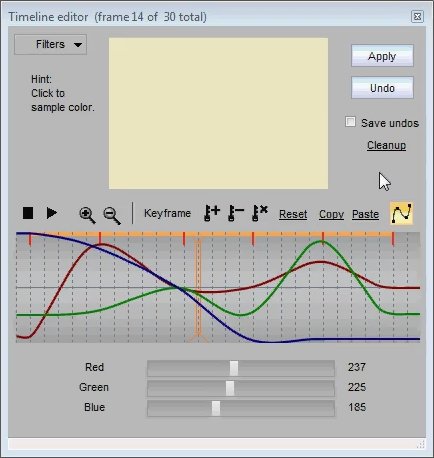Click the window resize grip in the status bar

421,444
